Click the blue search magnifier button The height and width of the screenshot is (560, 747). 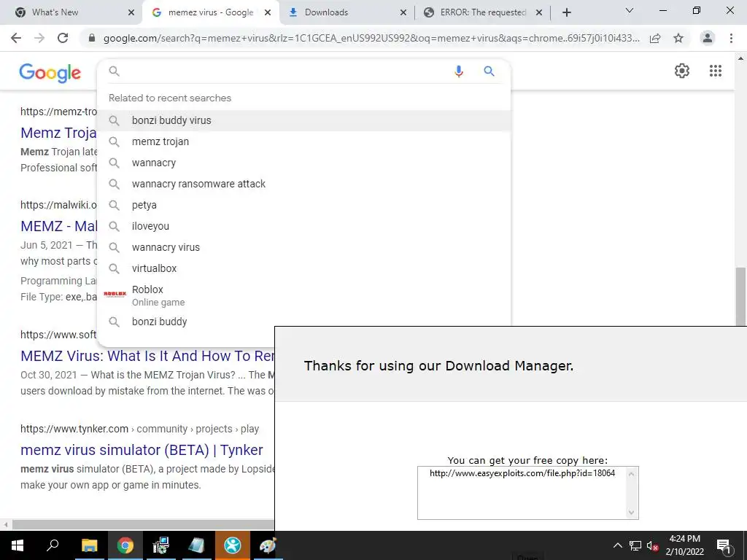[489, 71]
